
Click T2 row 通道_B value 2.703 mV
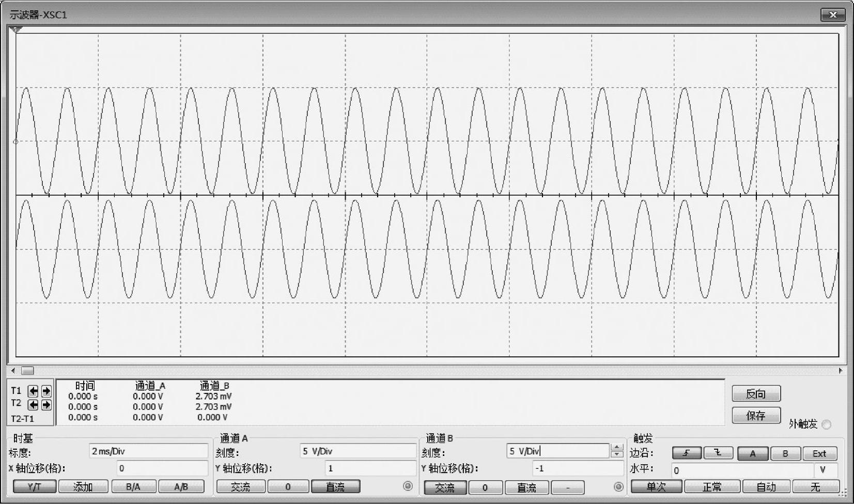(x=213, y=407)
